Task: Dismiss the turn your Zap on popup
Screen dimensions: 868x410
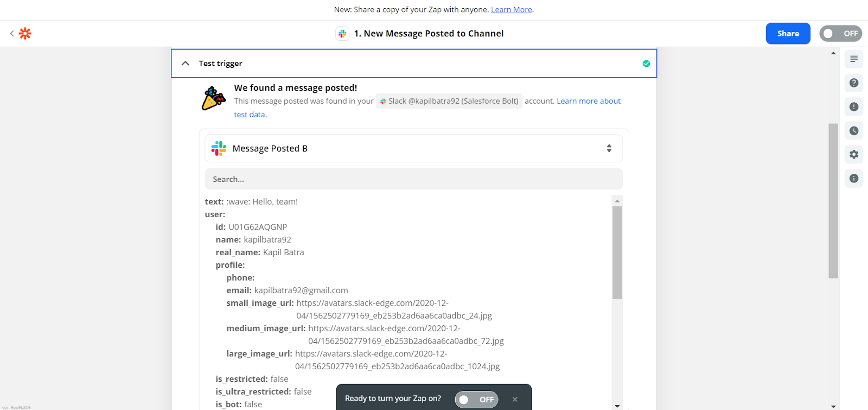Action: [515, 399]
